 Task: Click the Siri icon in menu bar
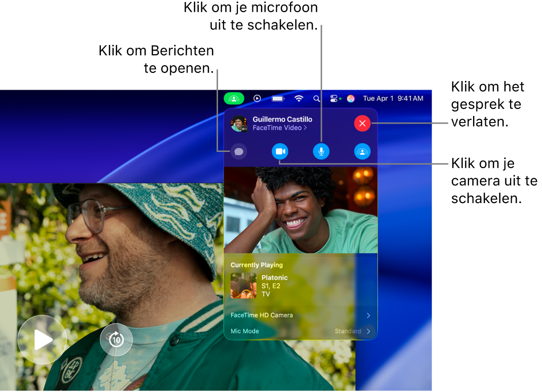point(351,99)
